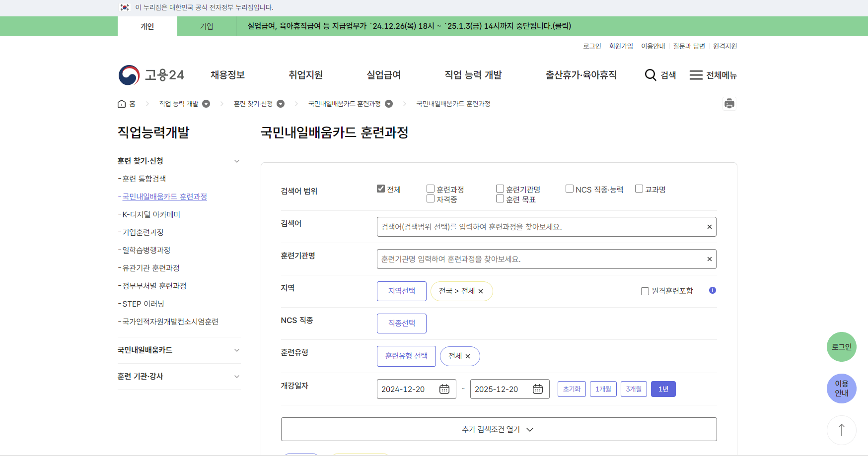Click the printer icon above the content
Image resolution: width=868 pixels, height=456 pixels.
coord(729,103)
